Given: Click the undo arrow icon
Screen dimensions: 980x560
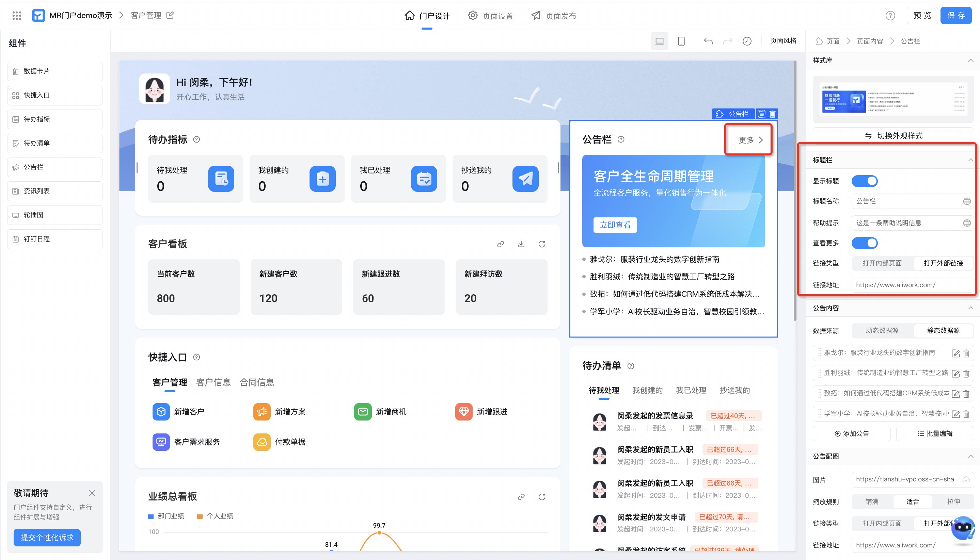Looking at the screenshot, I should [x=708, y=41].
